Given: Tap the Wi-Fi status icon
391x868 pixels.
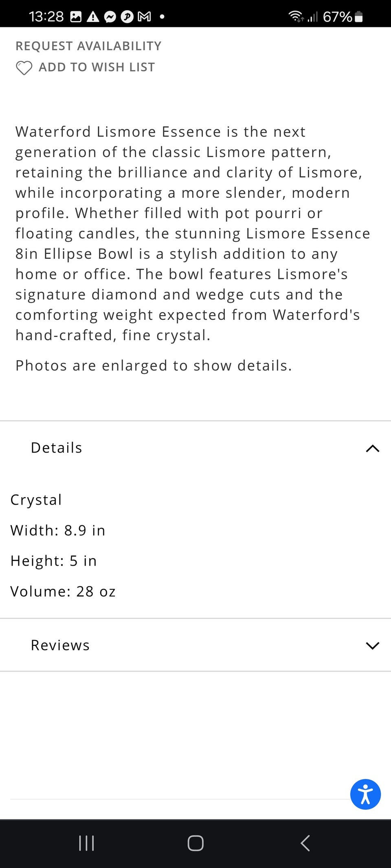Looking at the screenshot, I should pyautogui.click(x=296, y=17).
